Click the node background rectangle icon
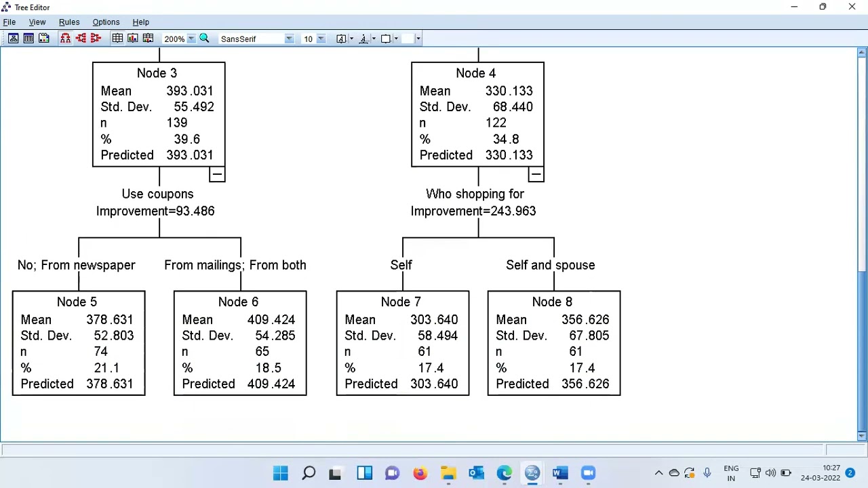 coord(386,39)
